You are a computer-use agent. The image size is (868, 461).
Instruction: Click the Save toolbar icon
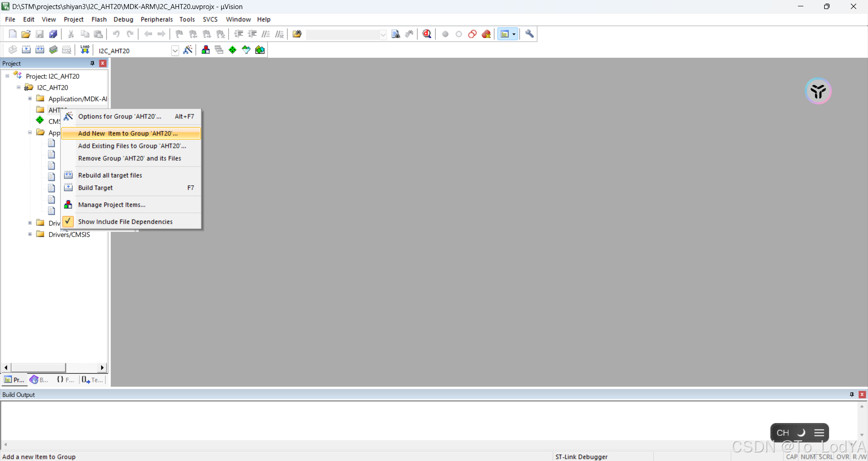click(x=40, y=34)
